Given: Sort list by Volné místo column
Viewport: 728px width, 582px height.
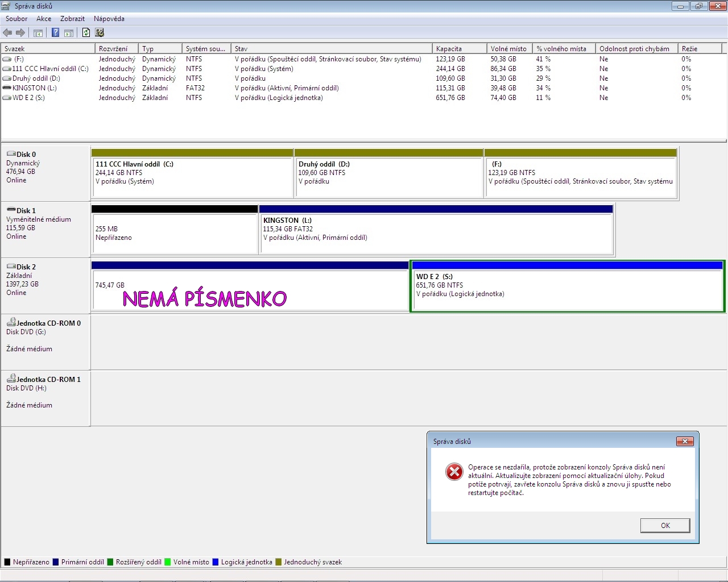Looking at the screenshot, I should click(x=508, y=49).
